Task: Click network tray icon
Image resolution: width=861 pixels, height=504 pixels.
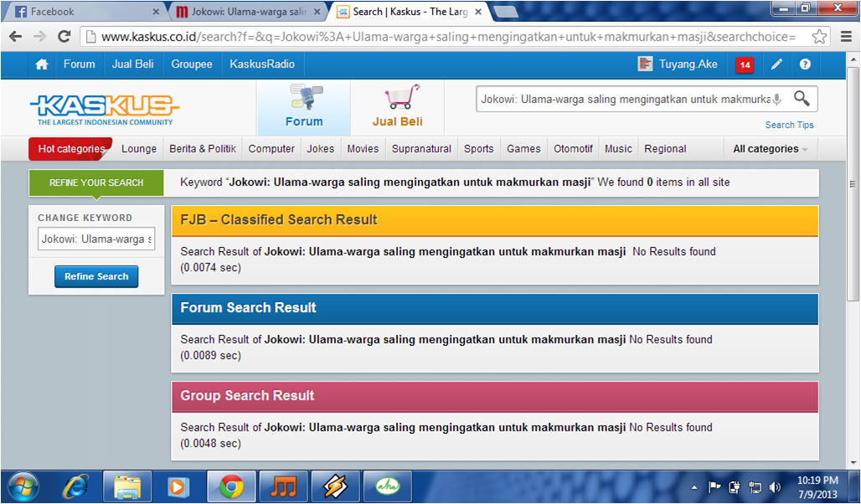Action: click(x=755, y=487)
